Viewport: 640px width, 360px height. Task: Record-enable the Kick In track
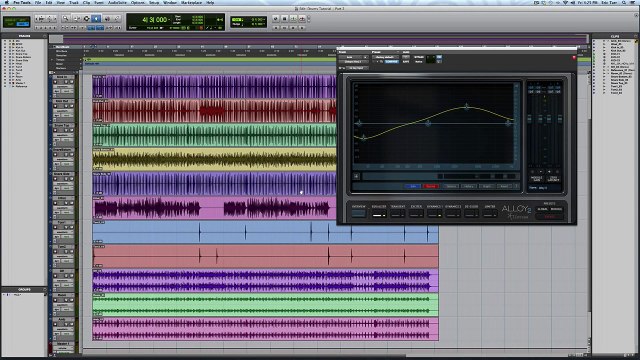click(56, 82)
